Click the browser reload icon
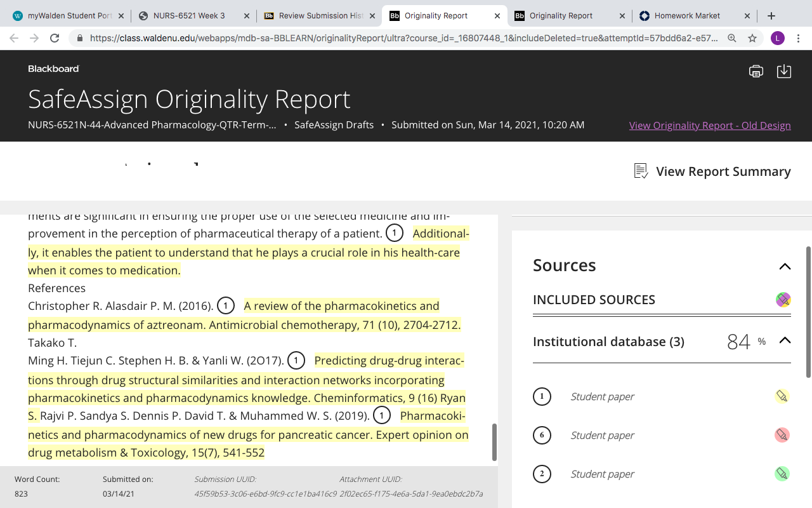 click(x=55, y=38)
